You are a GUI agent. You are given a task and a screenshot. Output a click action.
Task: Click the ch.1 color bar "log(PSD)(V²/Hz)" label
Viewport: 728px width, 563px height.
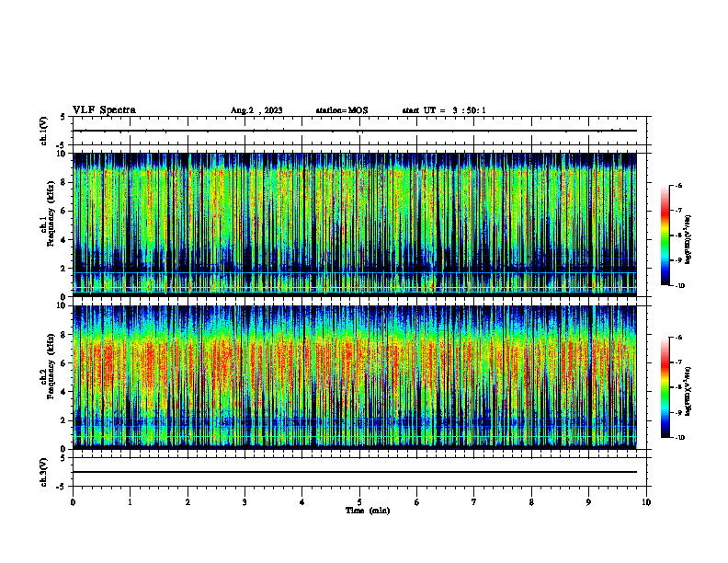pyautogui.click(x=688, y=240)
